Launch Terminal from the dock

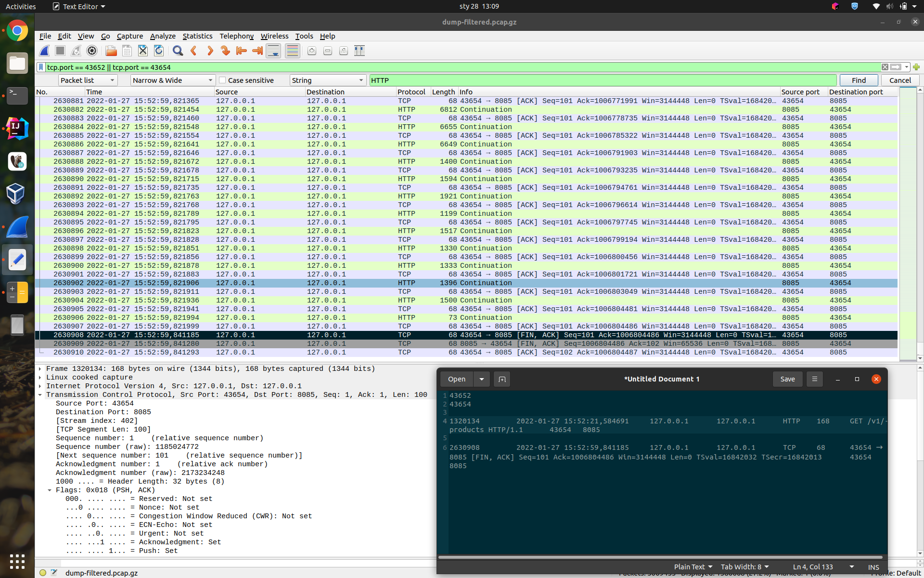tap(17, 96)
